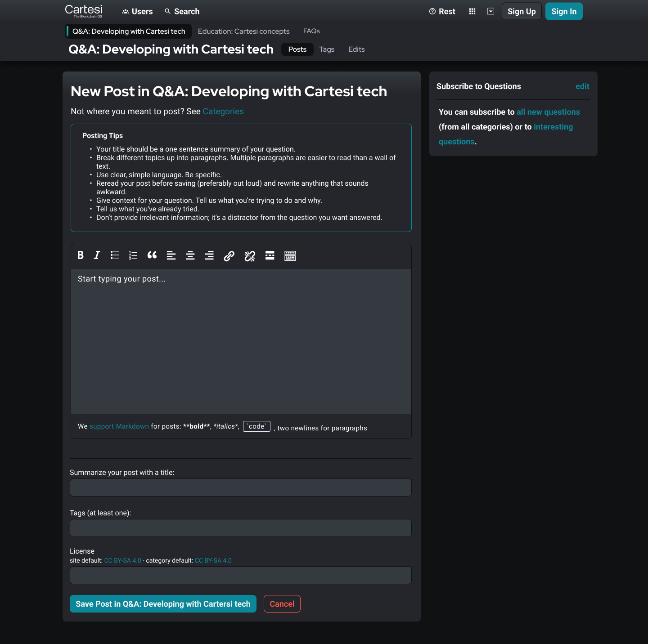This screenshot has height=644, width=648.
Task: Insert a horizontal rule
Action: [x=270, y=255]
